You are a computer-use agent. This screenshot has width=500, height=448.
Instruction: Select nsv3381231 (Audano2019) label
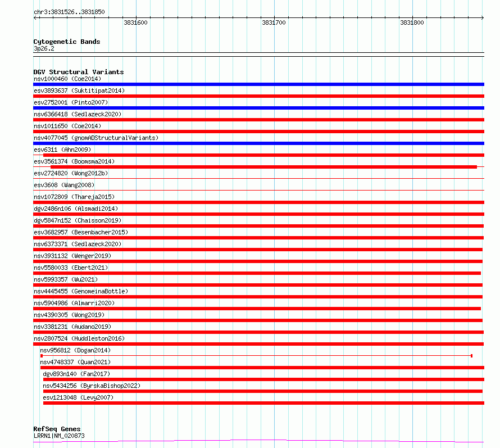pos(72,327)
